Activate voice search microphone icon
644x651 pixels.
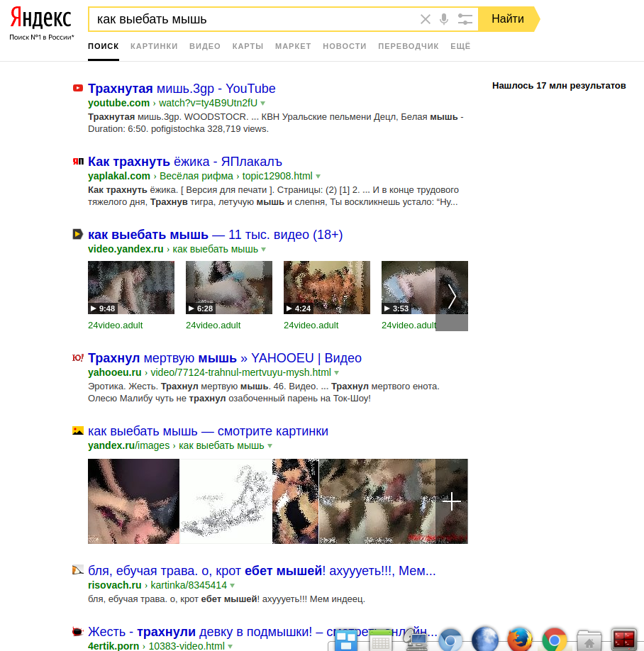(x=444, y=19)
